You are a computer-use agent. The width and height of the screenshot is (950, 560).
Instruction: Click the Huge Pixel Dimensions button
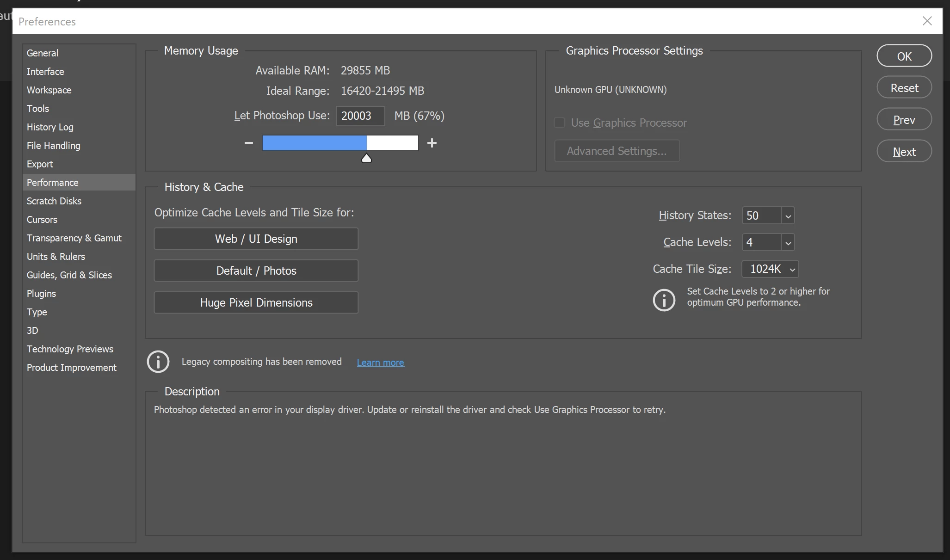click(x=256, y=303)
